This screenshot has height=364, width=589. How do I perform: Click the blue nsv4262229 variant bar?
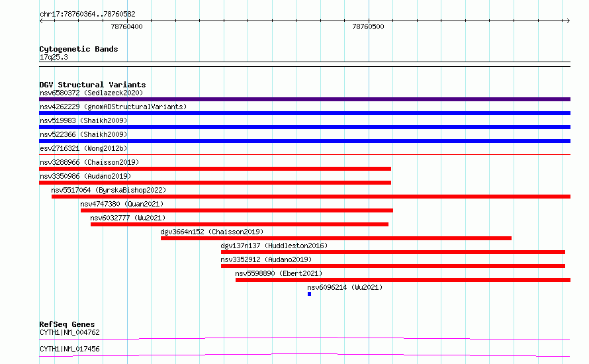(304, 113)
